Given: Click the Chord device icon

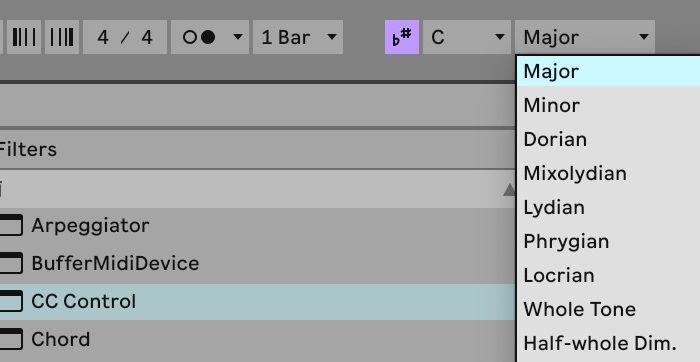Looking at the screenshot, I should tap(11, 339).
